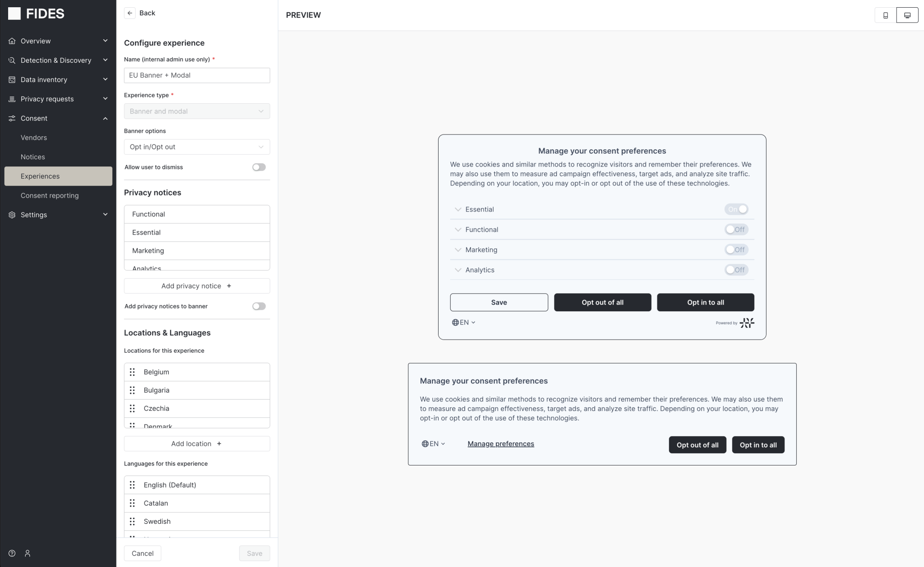924x567 pixels.
Task: Click the drag handle next to Belgium
Action: [x=133, y=372]
